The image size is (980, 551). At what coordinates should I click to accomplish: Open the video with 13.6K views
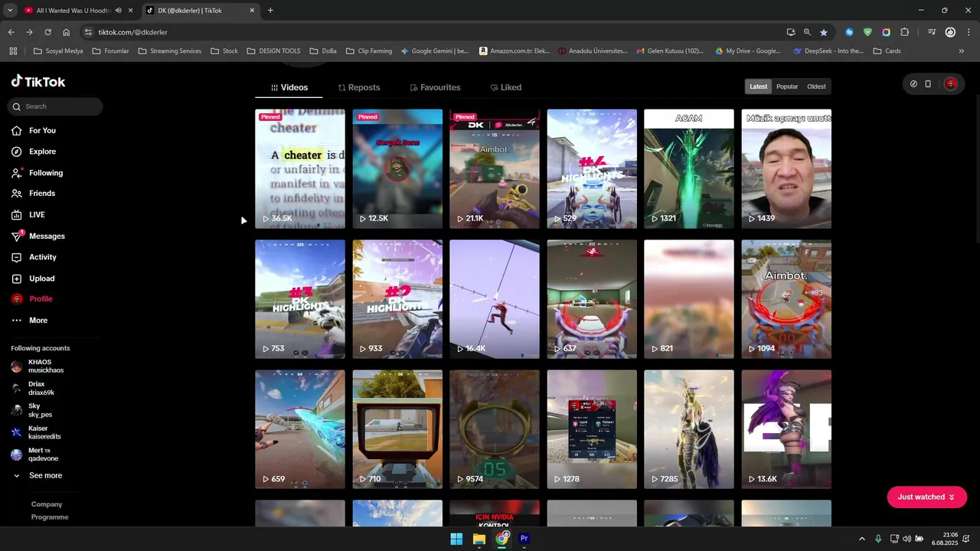click(x=786, y=429)
